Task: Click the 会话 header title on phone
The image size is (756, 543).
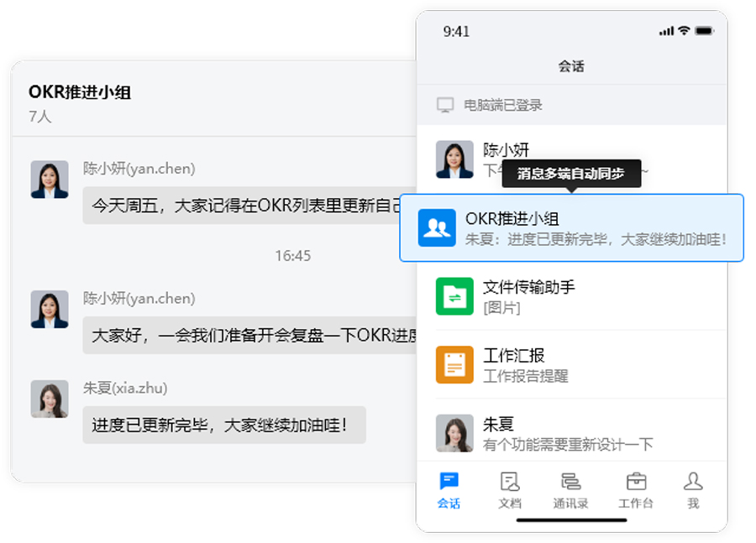Action: click(x=571, y=66)
